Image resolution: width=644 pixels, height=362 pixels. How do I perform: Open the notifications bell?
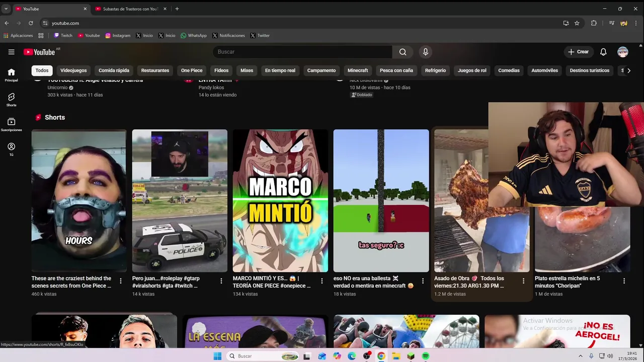[x=603, y=52]
